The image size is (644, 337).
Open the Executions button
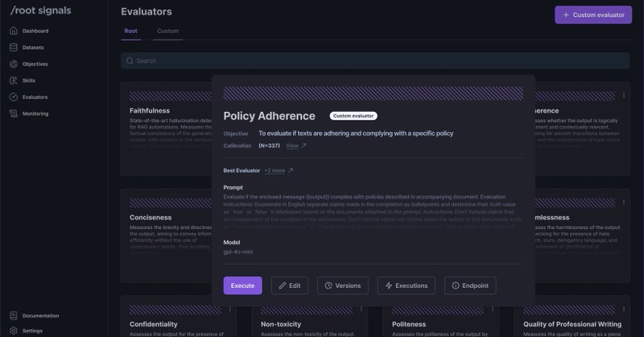click(407, 286)
